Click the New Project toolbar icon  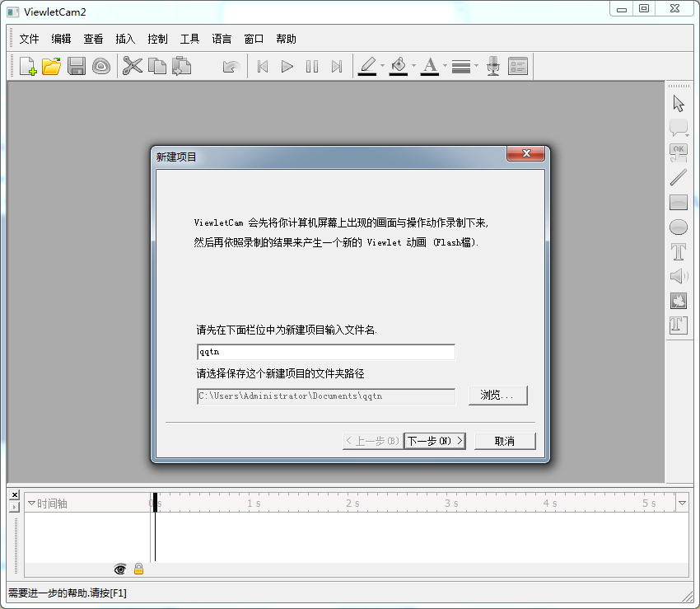pyautogui.click(x=27, y=67)
